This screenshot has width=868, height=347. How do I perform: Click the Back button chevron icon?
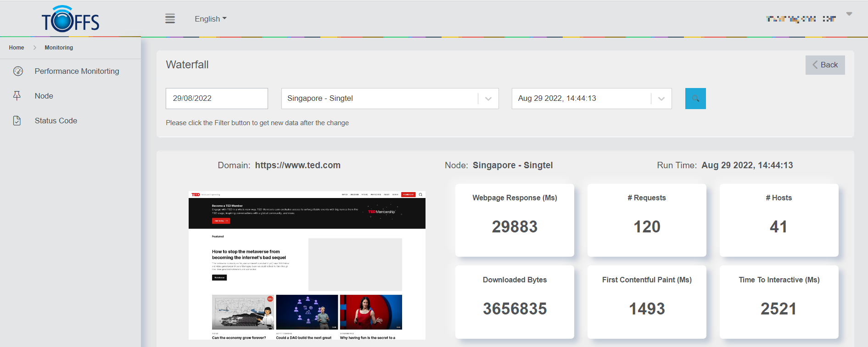coord(815,65)
